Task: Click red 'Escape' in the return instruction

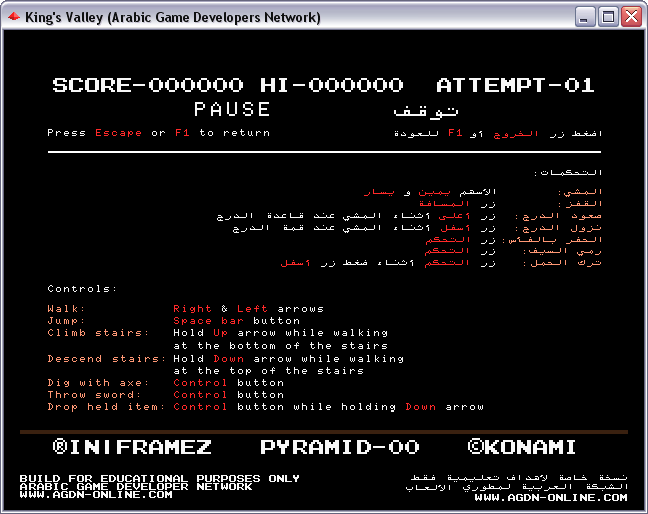Action: (x=118, y=133)
